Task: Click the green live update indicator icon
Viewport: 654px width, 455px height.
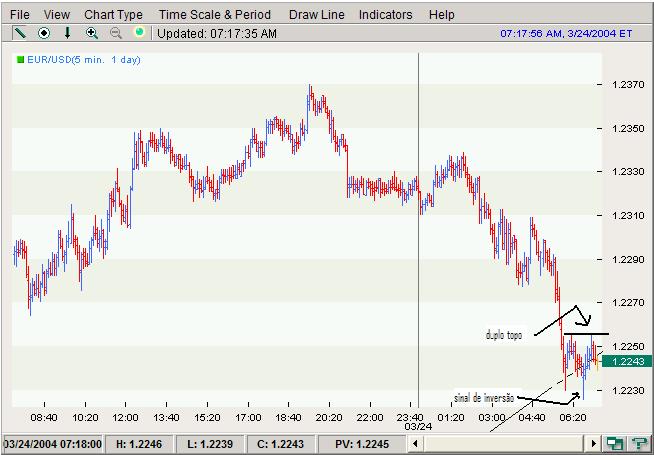Action: coord(139,32)
